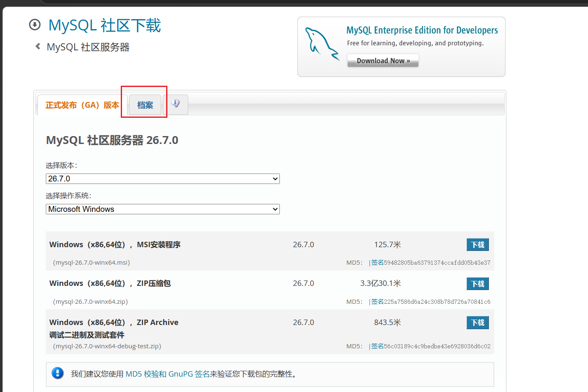The width and height of the screenshot is (588, 392).
Task: Click the 26.7.0 version cell in the ZIP压缩包 row
Action: [x=303, y=283]
